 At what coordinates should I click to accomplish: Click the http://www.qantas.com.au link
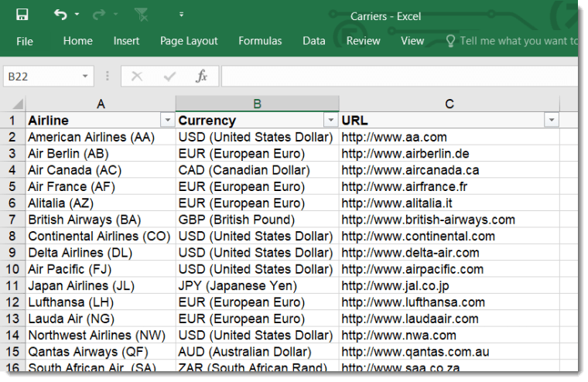coord(415,351)
